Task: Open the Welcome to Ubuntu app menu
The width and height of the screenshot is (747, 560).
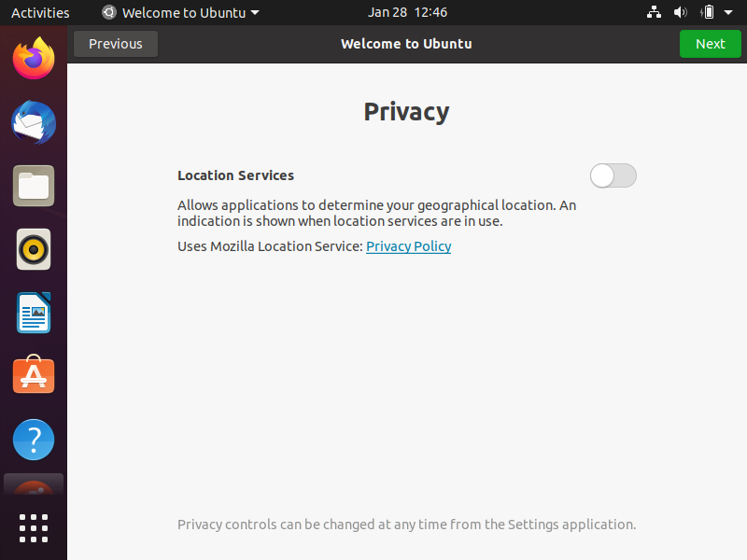Action: (180, 12)
